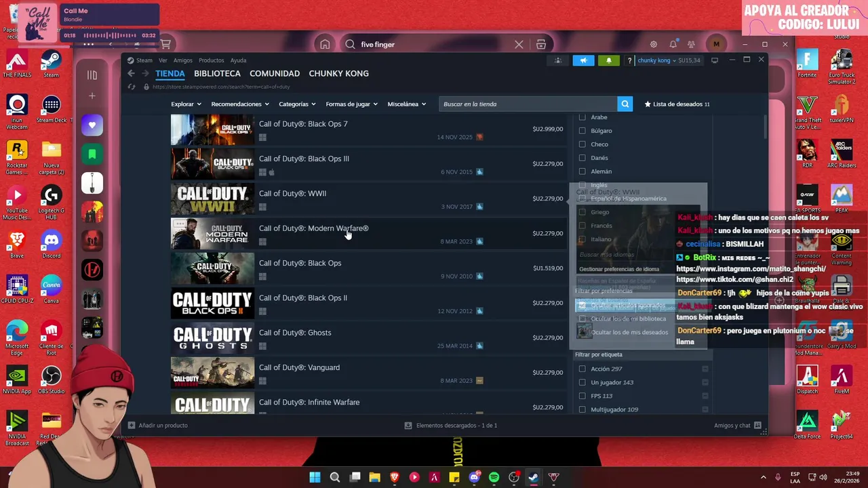Check the Checo language filter
This screenshot has height=488, width=868.
(582, 144)
